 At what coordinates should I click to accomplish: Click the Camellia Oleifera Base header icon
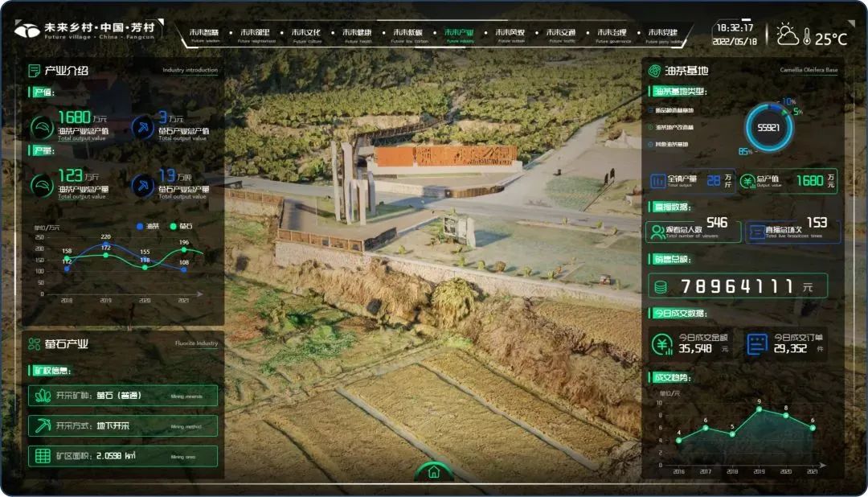tap(654, 71)
